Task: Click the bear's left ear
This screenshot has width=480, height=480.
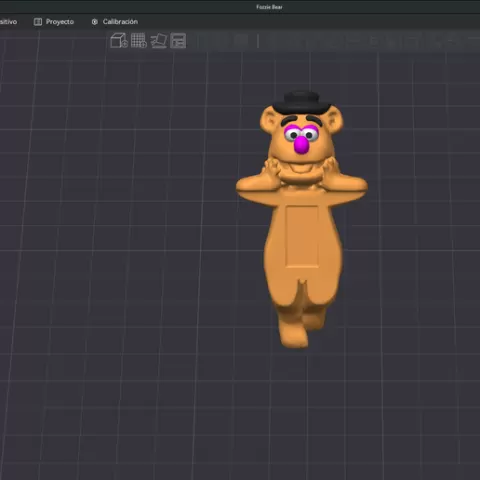Action: click(x=269, y=120)
